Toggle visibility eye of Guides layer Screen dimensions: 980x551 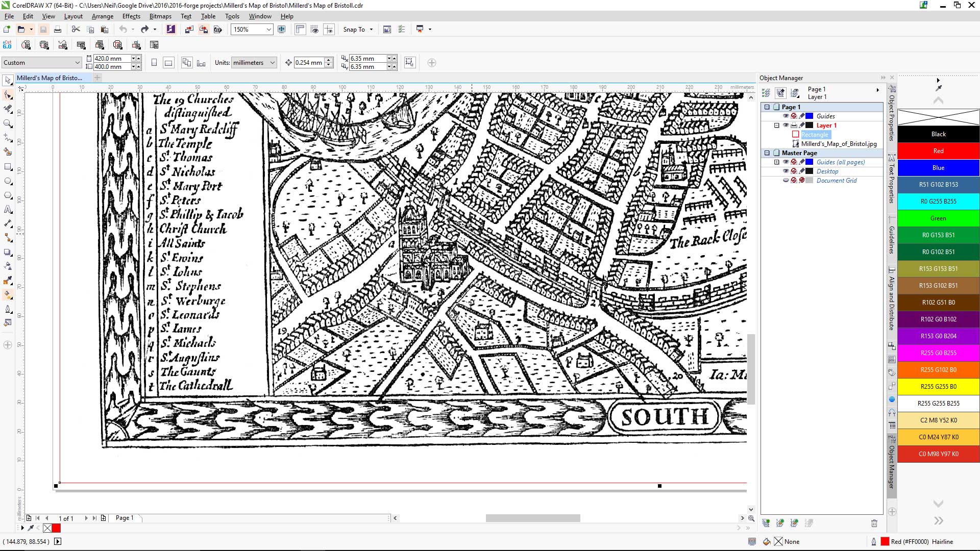click(786, 116)
